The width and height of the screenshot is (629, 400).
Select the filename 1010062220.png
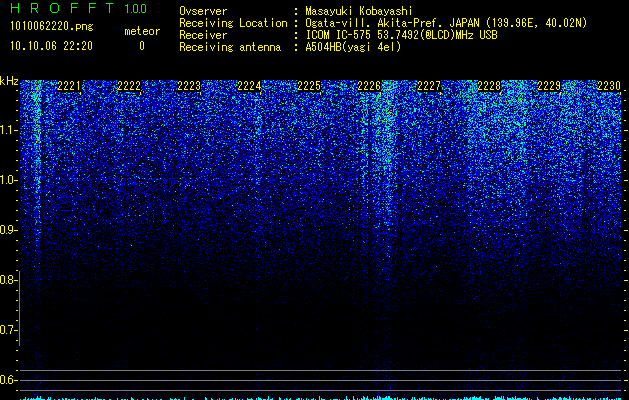click(52, 26)
